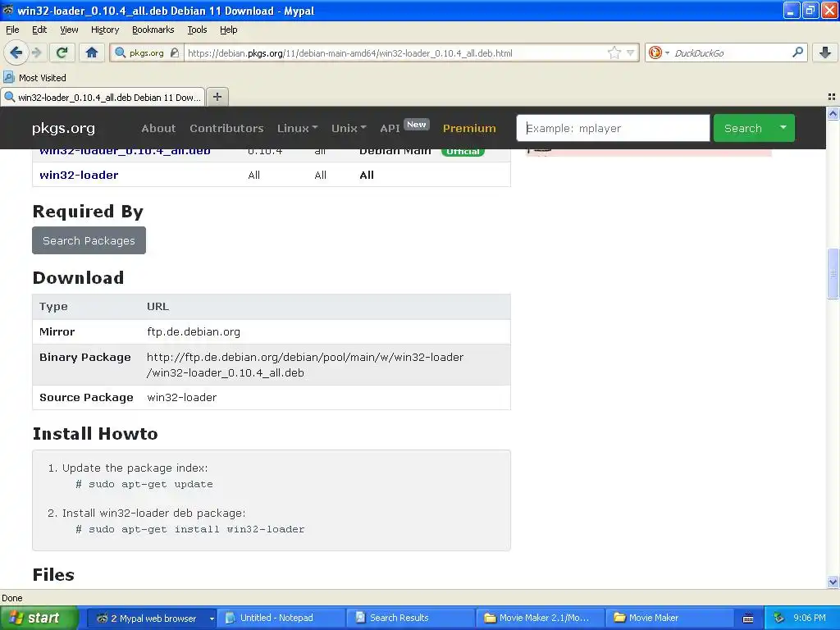Click the page scrollbar up arrow
840x630 pixels.
tap(833, 113)
